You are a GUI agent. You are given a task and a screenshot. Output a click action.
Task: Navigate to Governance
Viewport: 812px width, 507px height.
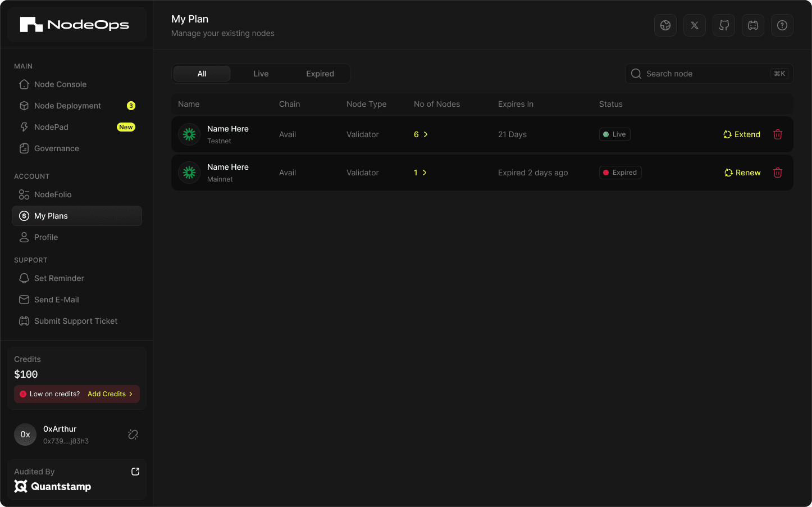click(77, 148)
